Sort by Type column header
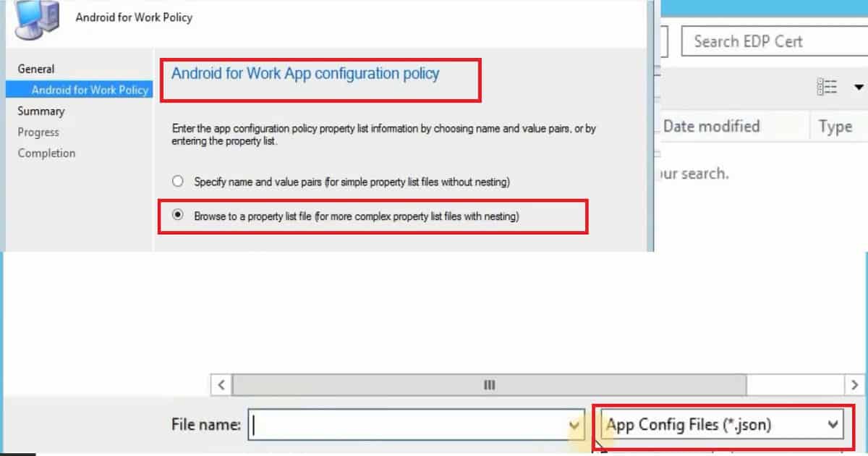This screenshot has height=456, width=868. 838,127
